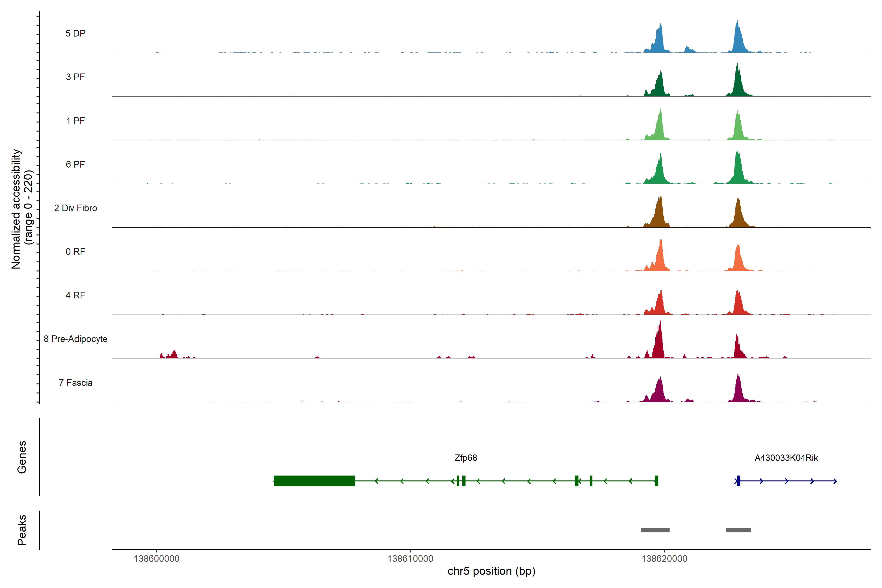Click the 138620000 axis tick label
This screenshot has height=588, width=882.
point(664,559)
